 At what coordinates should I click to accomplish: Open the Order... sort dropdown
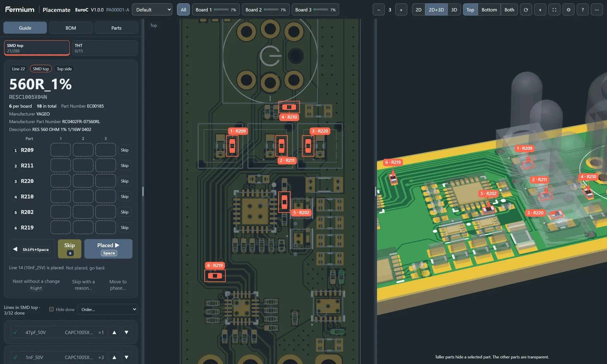pos(107,309)
